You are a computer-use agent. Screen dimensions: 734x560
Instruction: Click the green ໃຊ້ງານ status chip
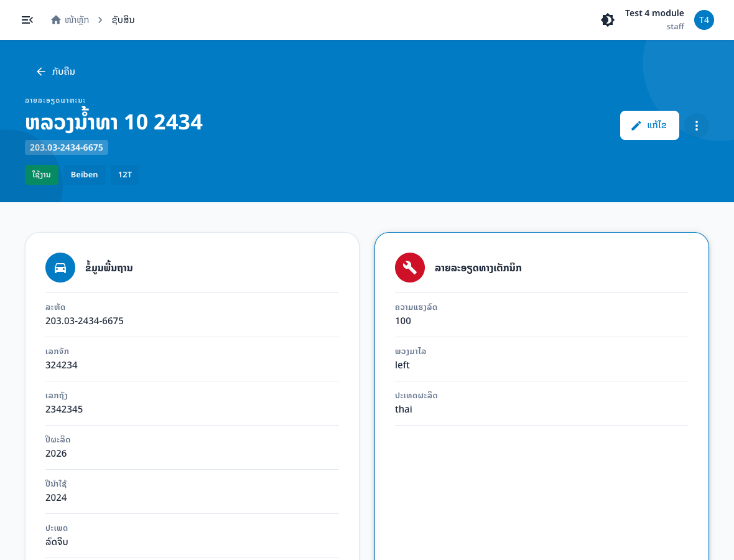click(42, 175)
